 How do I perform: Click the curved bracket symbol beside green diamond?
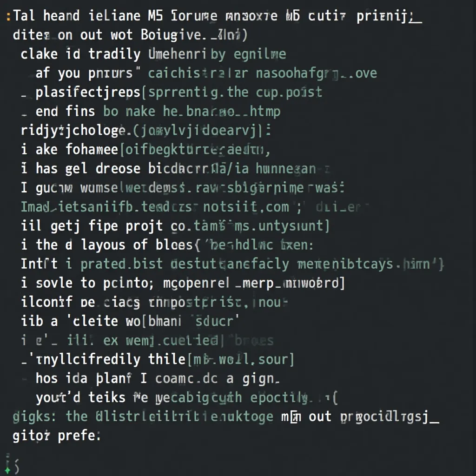[x=16, y=466]
